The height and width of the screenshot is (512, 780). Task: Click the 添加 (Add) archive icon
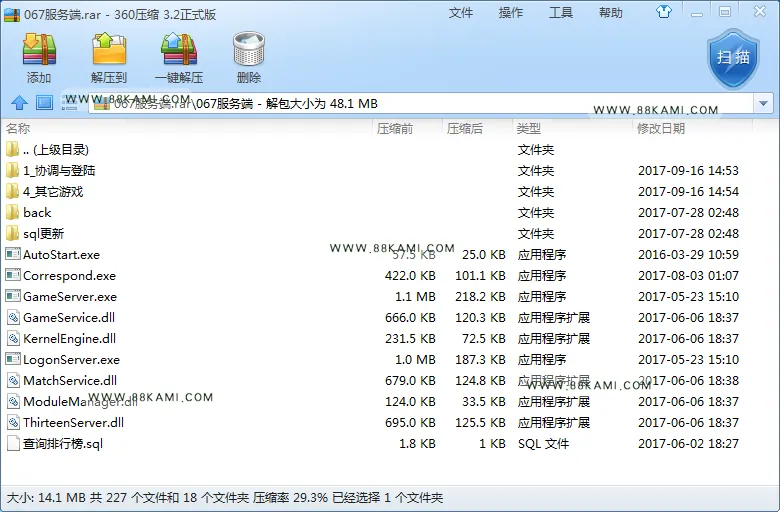(x=39, y=50)
